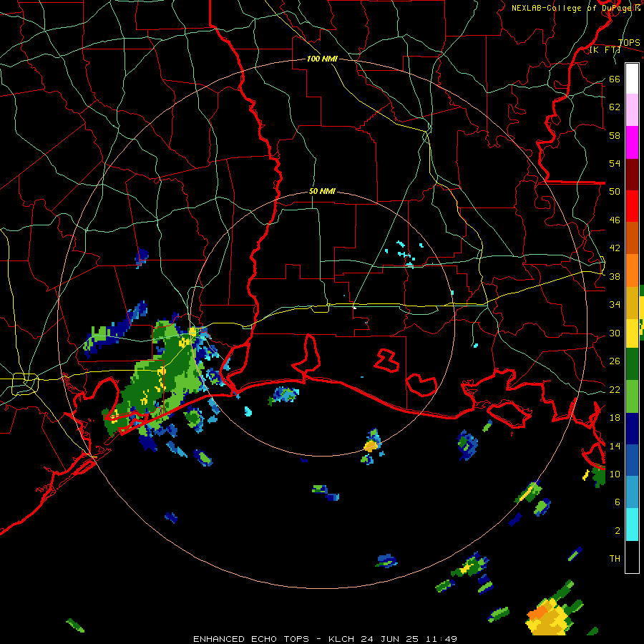Pick the magenta color band in the legend
This screenshot has height=644, width=644.
(x=632, y=142)
